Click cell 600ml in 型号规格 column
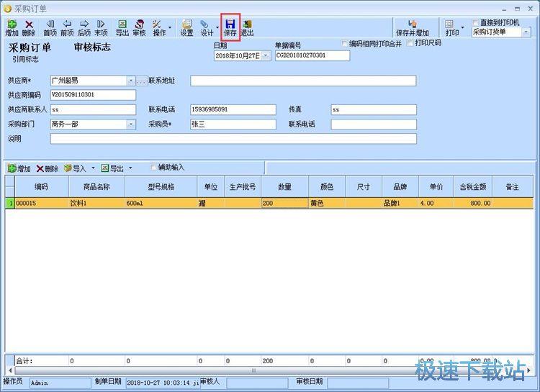Screen dimensions: 540x392 tap(161, 203)
